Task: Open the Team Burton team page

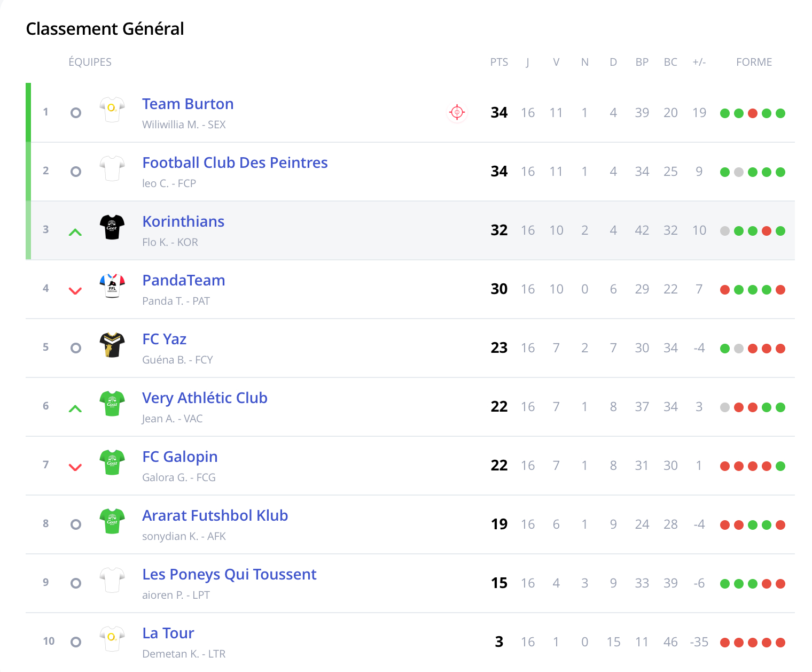Action: [188, 104]
